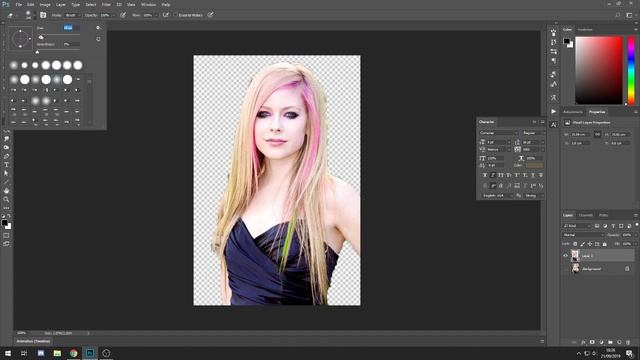
Task: Open the layer filter Kind dropdown
Action: pos(577,226)
